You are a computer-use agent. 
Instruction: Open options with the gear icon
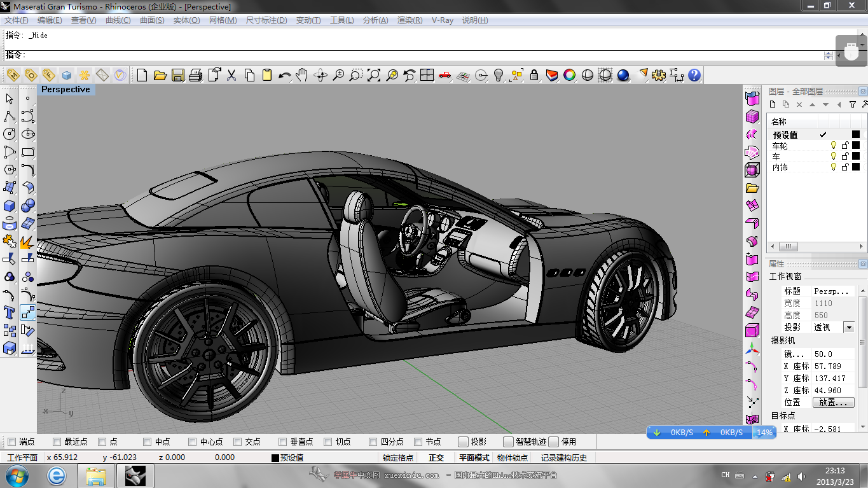[x=659, y=75]
